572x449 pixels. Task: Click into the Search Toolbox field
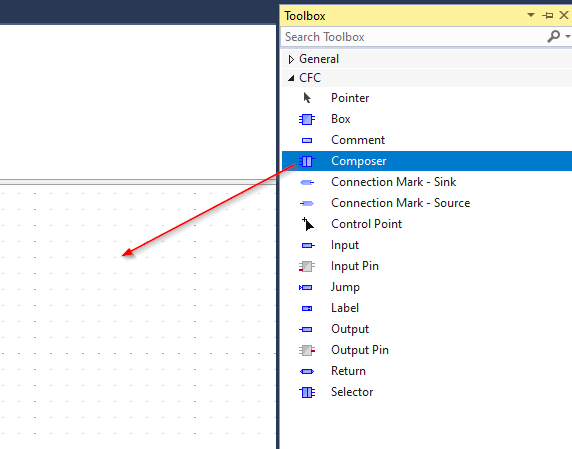tap(413, 37)
